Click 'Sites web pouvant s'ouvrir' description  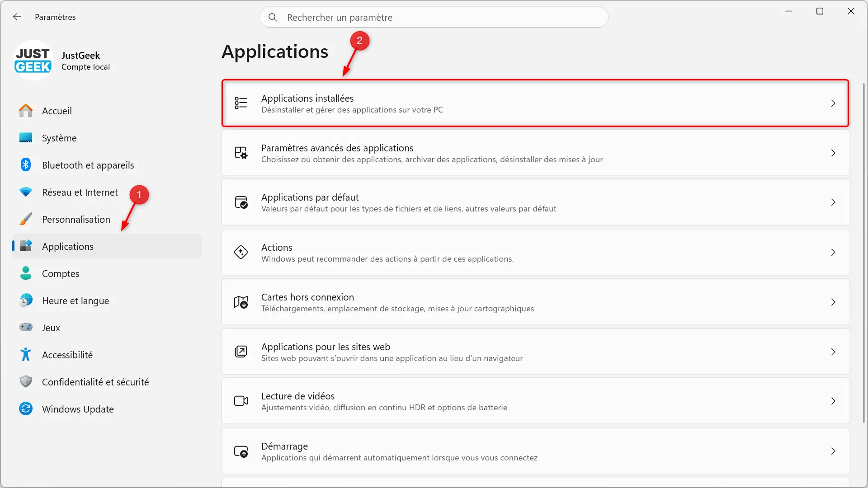(x=392, y=358)
